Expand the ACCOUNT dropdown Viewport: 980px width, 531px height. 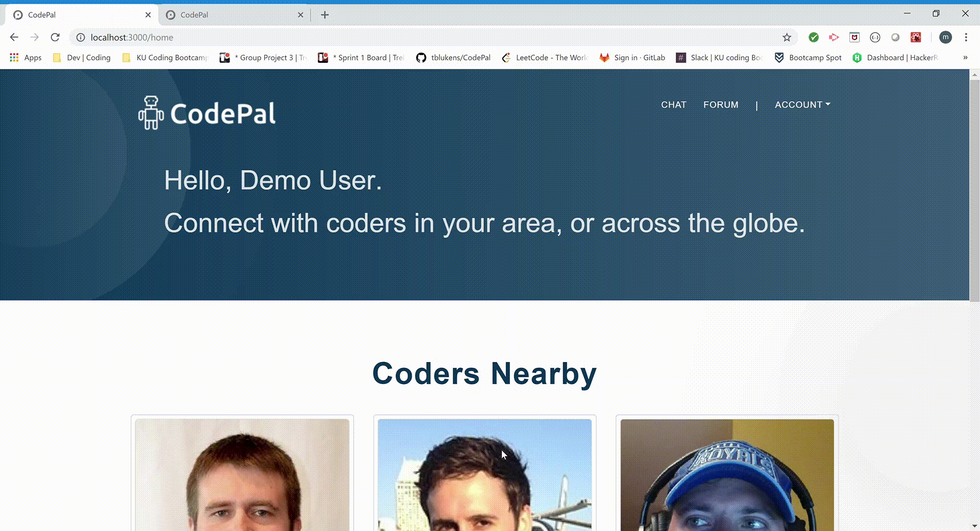coord(802,105)
